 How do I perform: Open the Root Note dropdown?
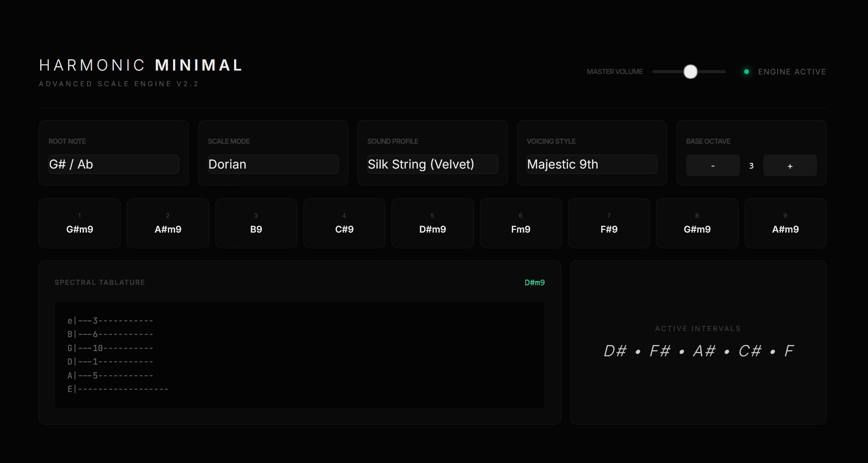113,164
